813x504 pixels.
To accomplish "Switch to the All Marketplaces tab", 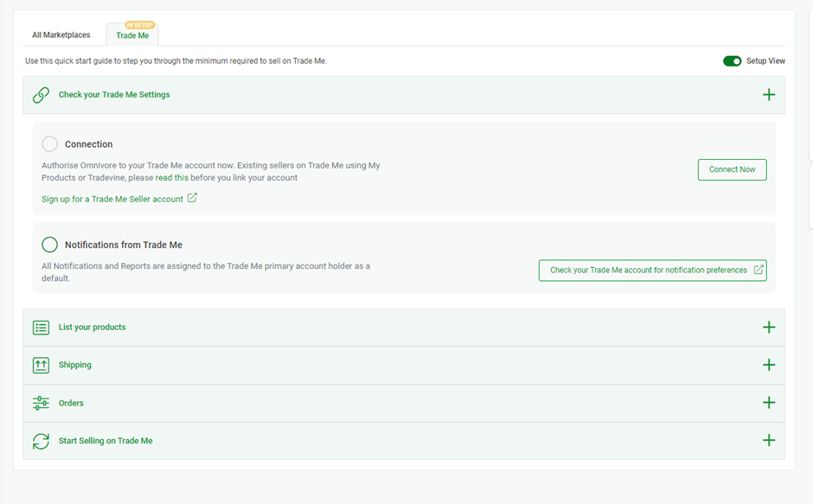I will point(61,35).
